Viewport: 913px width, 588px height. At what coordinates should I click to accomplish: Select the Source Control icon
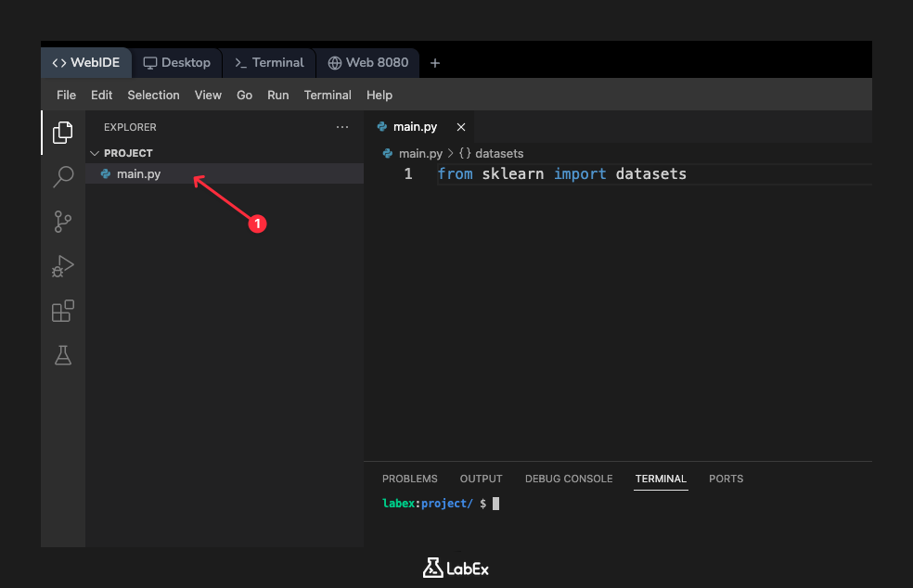[62, 222]
